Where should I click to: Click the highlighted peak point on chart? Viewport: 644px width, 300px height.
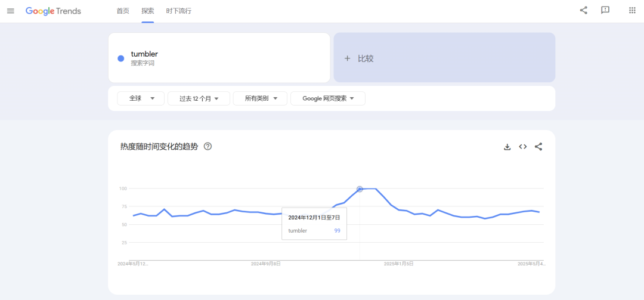tap(360, 189)
